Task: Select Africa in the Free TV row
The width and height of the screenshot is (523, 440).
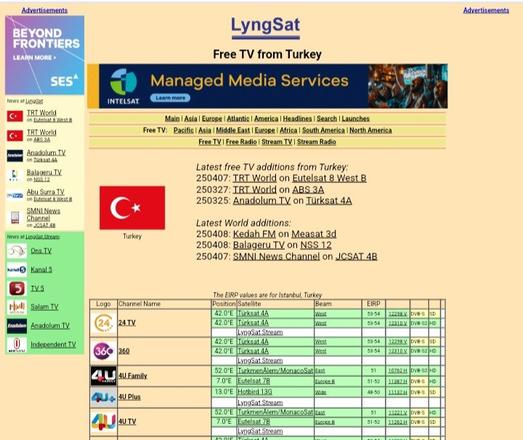Action: click(x=289, y=130)
